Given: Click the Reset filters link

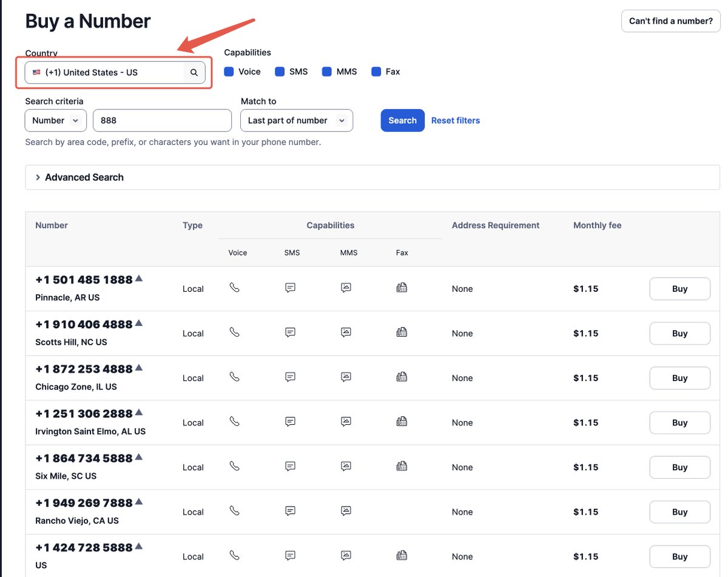Looking at the screenshot, I should (x=455, y=121).
